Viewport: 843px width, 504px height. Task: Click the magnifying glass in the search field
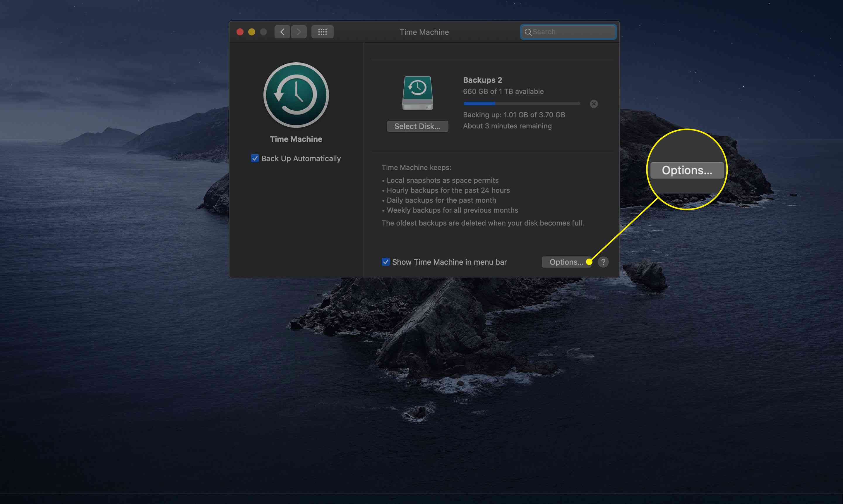point(528,32)
